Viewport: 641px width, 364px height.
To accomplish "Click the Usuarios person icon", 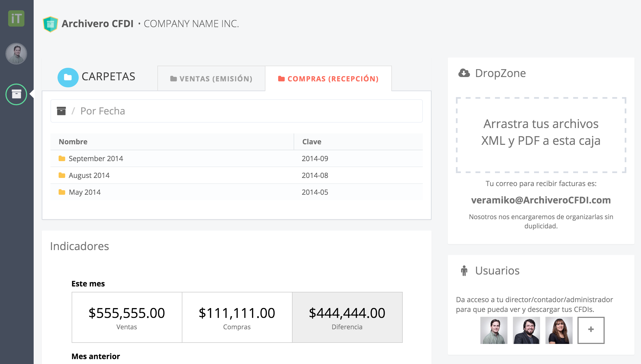I will pos(464,271).
